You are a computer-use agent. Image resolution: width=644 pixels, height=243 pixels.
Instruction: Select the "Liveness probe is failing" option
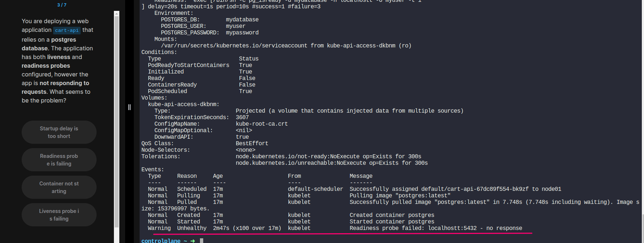[59, 215]
